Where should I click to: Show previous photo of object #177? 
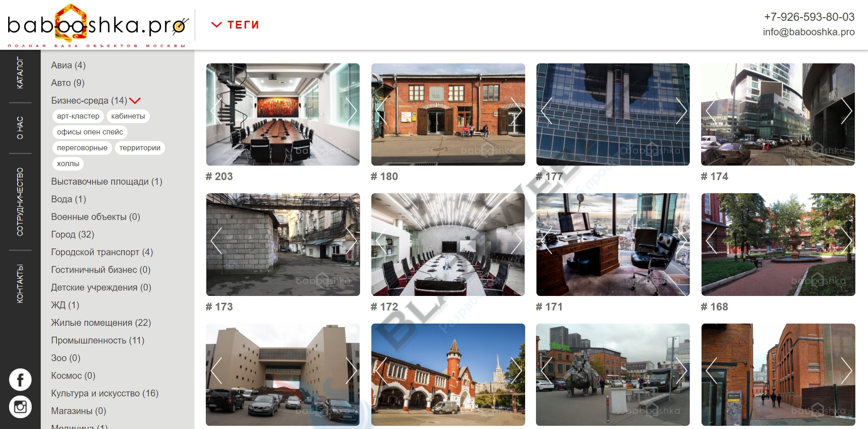pyautogui.click(x=546, y=110)
